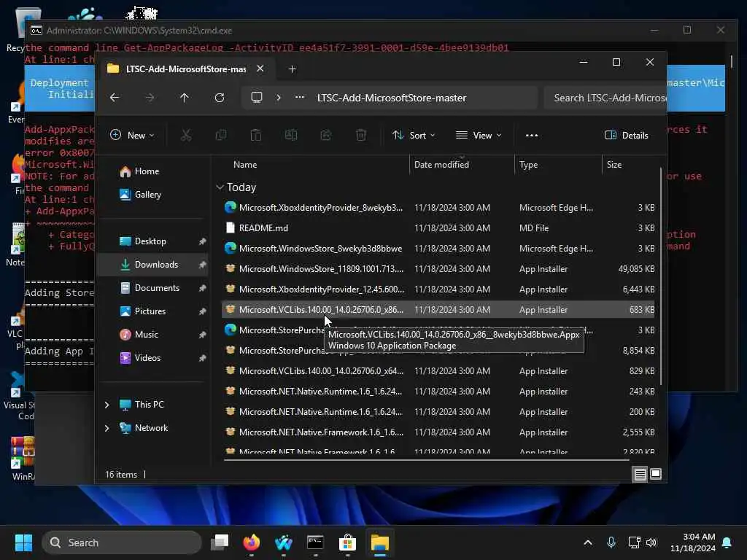The image size is (747, 560).
Task: Go back with the left arrow
Action: tap(115, 98)
